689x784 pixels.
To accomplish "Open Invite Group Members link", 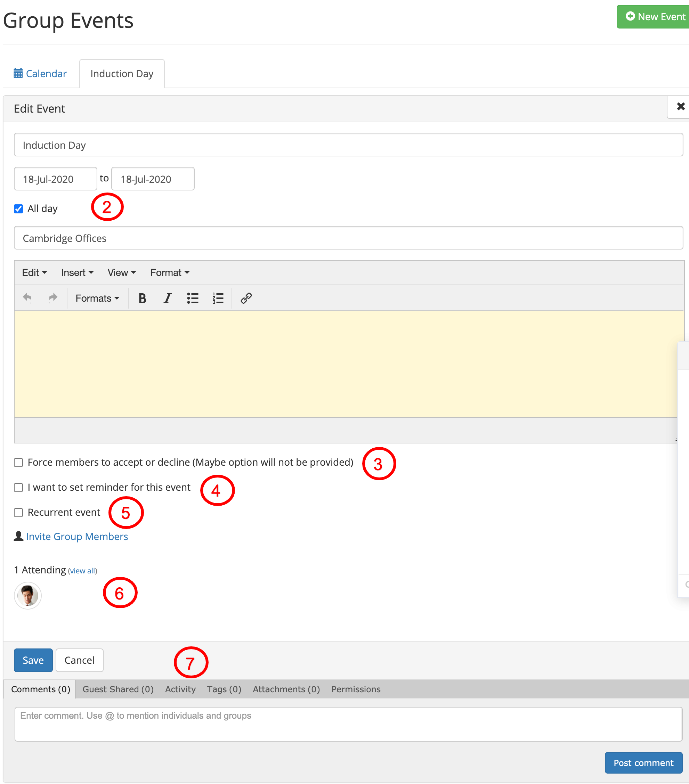I will pos(77,536).
